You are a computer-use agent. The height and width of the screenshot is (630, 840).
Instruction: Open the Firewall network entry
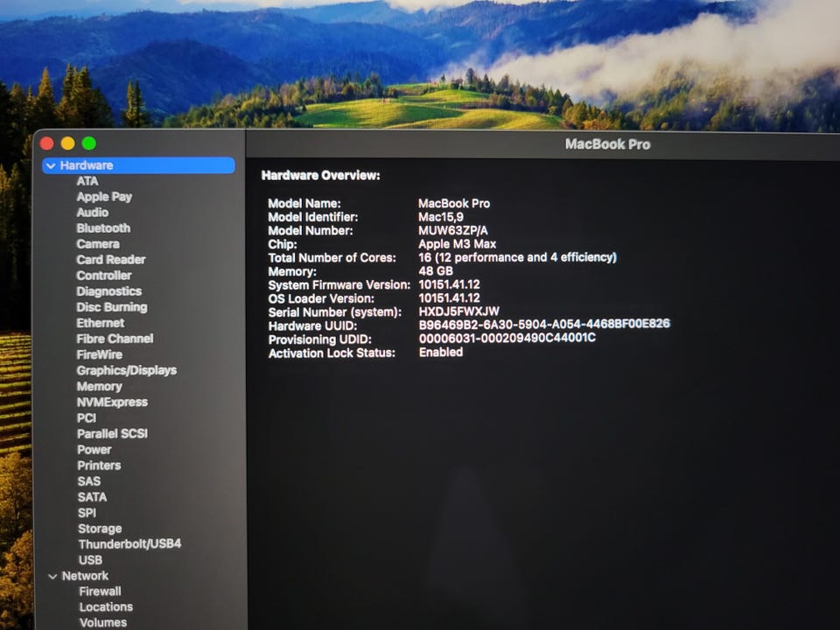[x=100, y=591]
